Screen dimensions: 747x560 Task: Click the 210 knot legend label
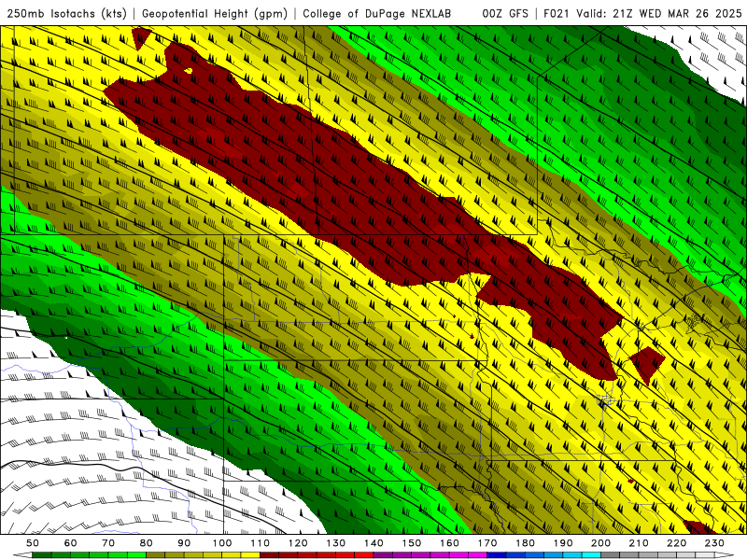click(x=639, y=543)
